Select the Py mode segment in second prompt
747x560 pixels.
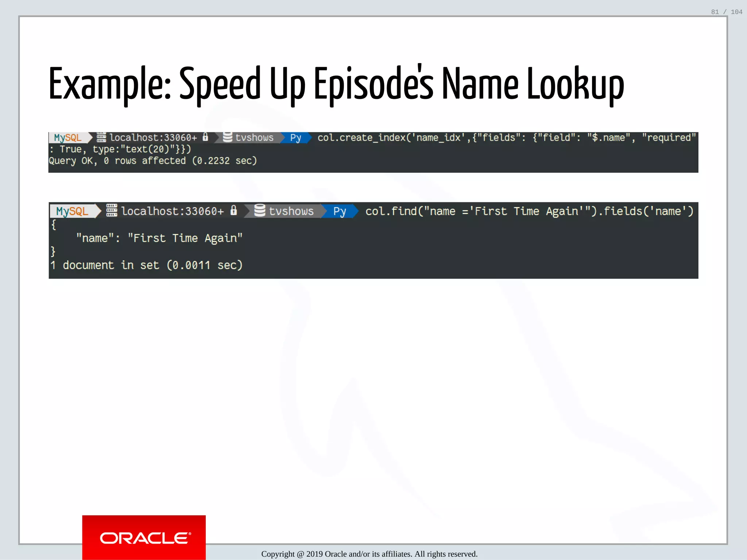click(x=340, y=211)
